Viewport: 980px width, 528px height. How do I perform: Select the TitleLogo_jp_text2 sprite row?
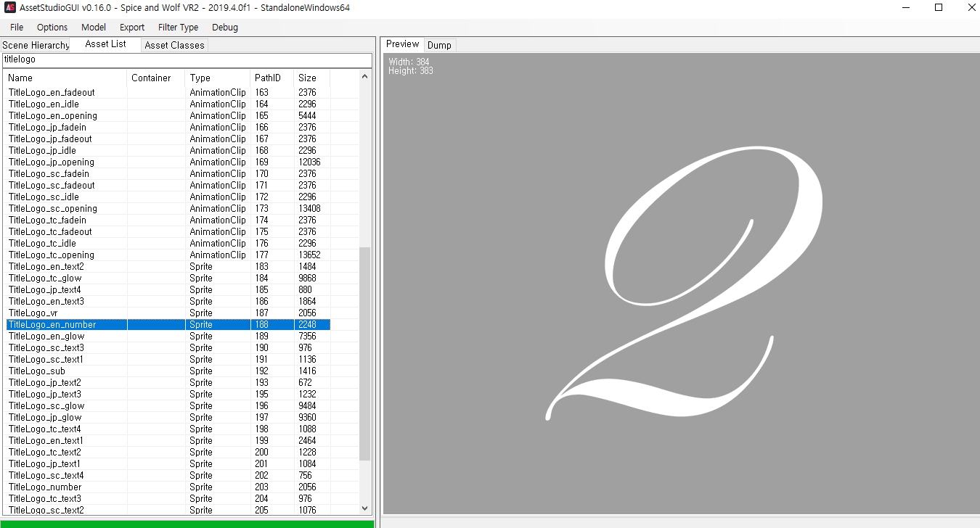click(168, 382)
